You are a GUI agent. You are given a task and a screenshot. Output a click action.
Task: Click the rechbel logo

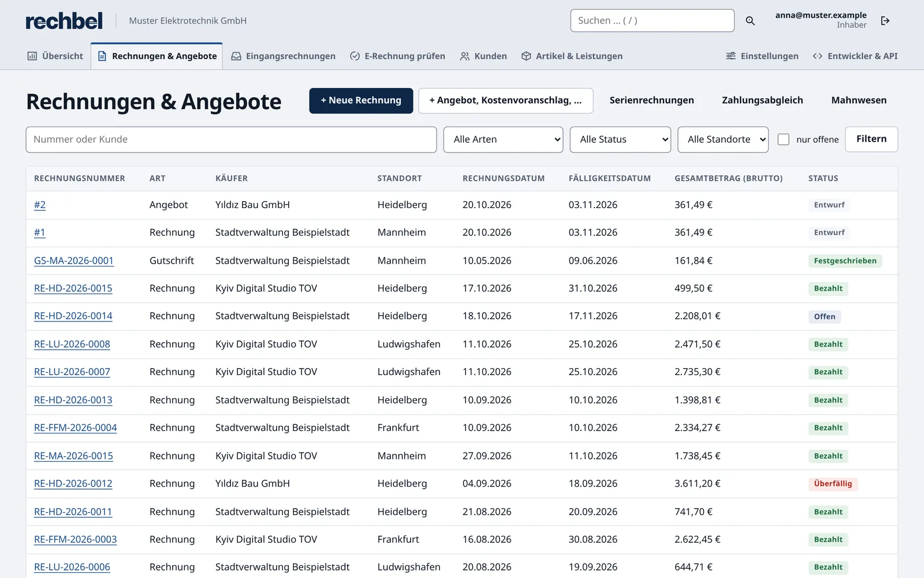(x=64, y=21)
